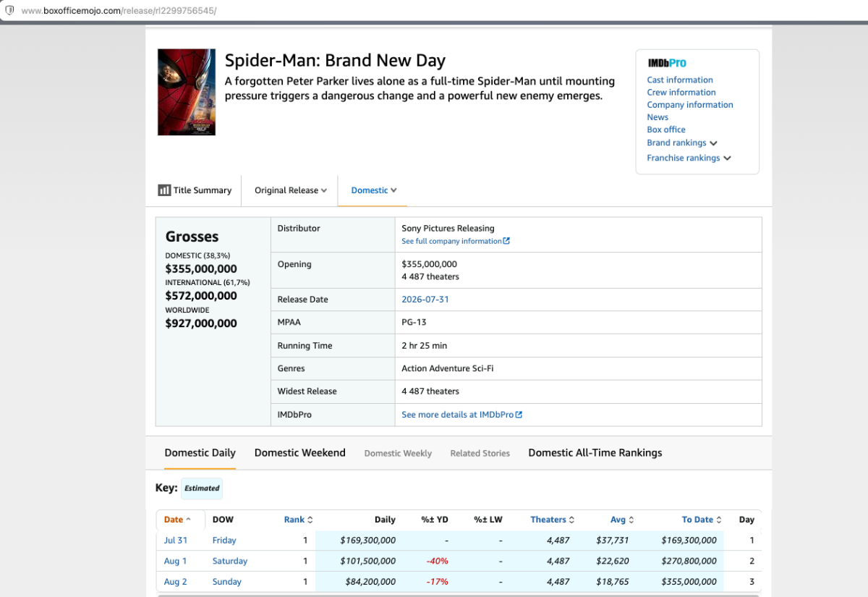
Task: Click the Sunday day-of-week link
Action: [227, 582]
